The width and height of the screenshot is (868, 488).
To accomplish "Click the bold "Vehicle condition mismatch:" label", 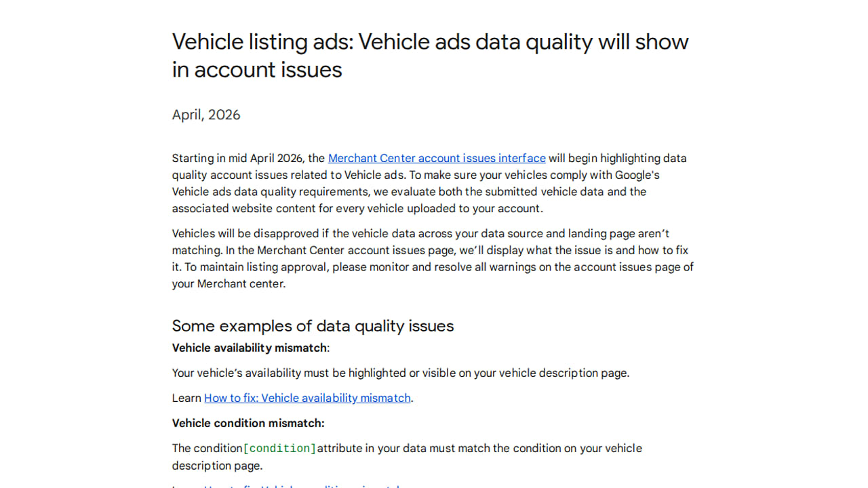I will click(248, 423).
